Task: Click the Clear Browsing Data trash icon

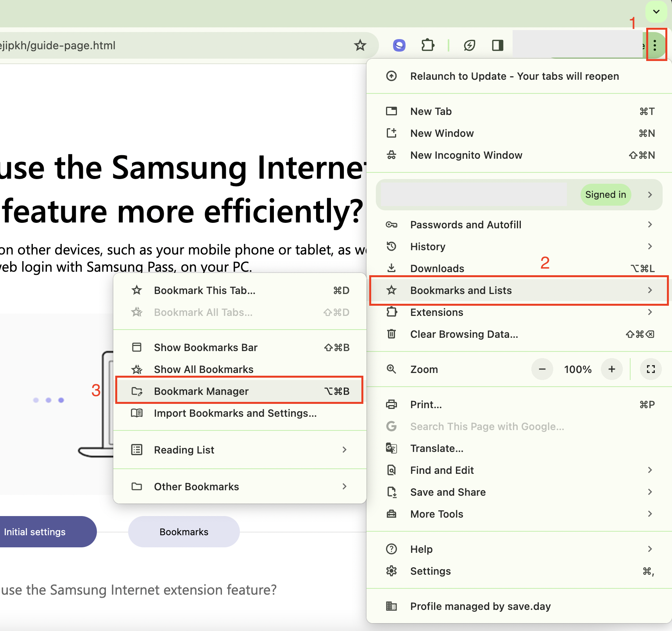Action: (x=391, y=334)
